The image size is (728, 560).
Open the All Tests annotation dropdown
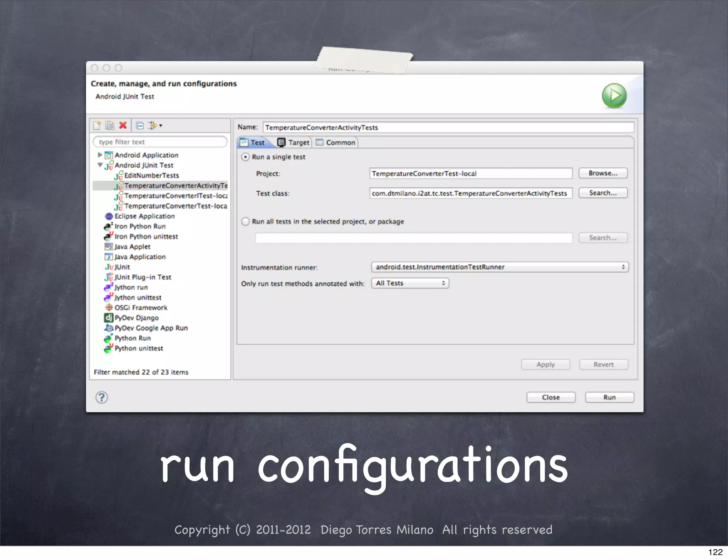(410, 283)
